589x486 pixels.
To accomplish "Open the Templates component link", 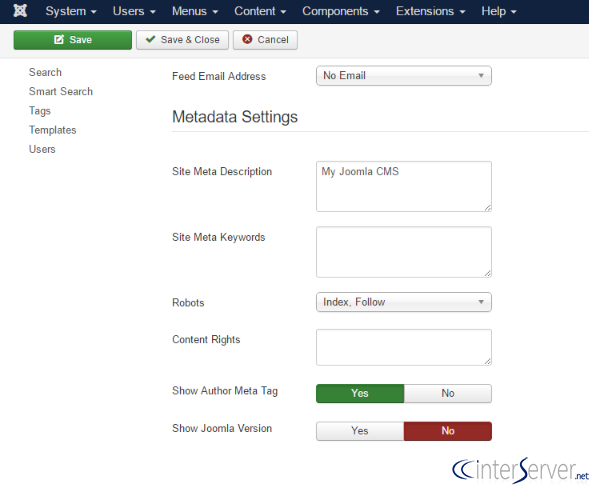I will pyautogui.click(x=52, y=130).
